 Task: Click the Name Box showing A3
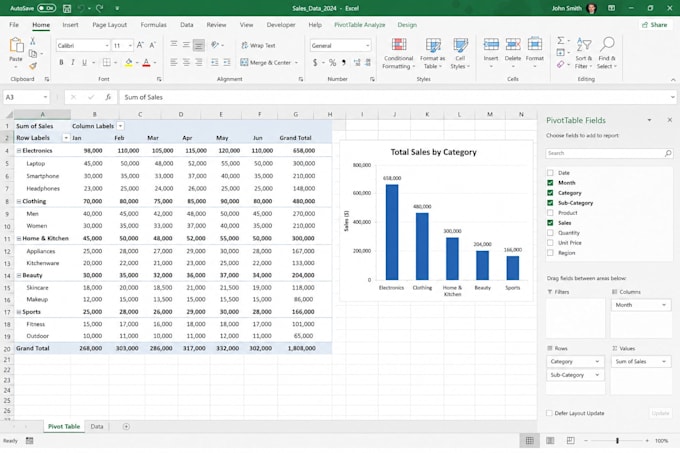(26, 97)
